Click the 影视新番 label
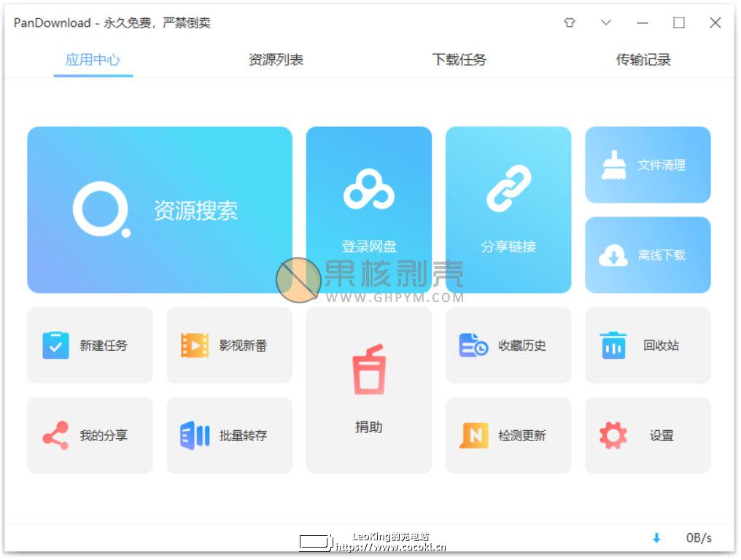The width and height of the screenshot is (741, 560). click(243, 346)
